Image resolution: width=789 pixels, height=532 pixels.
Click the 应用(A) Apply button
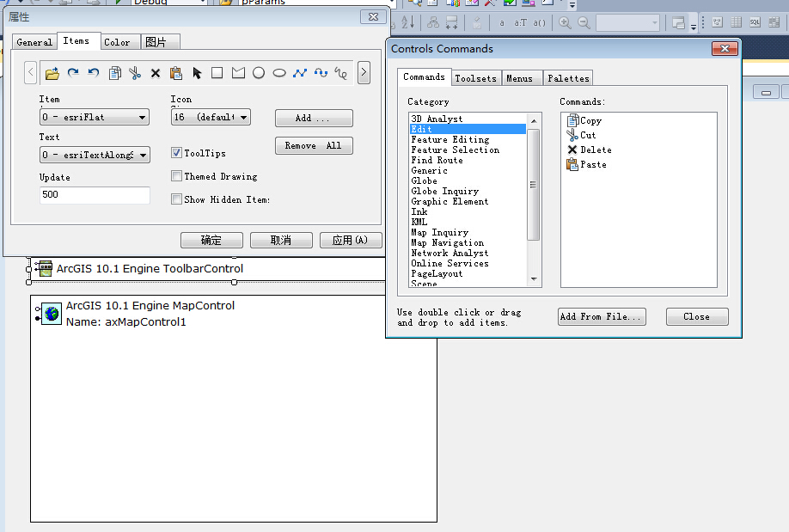(351, 240)
